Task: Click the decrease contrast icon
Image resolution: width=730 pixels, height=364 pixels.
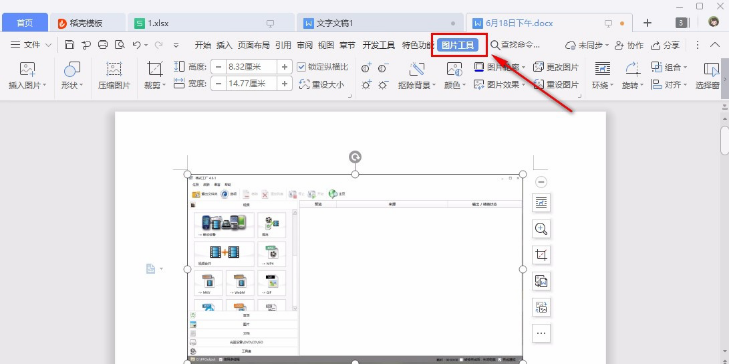Action: [383, 68]
